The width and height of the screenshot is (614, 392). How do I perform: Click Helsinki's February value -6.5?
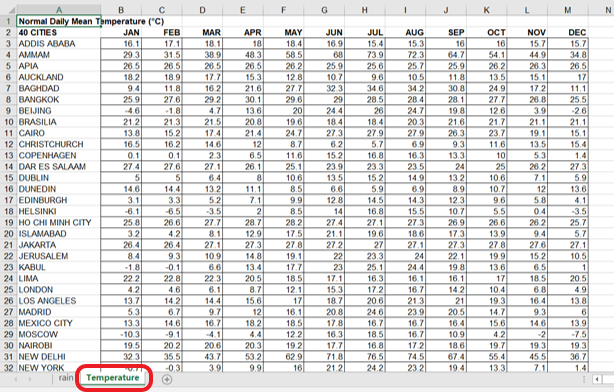coord(162,211)
